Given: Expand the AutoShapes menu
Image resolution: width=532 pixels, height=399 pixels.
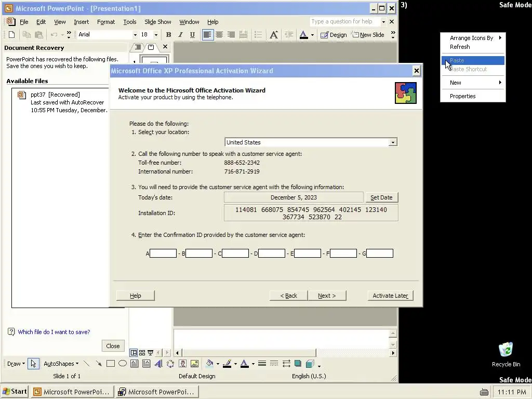Looking at the screenshot, I should click(61, 364).
